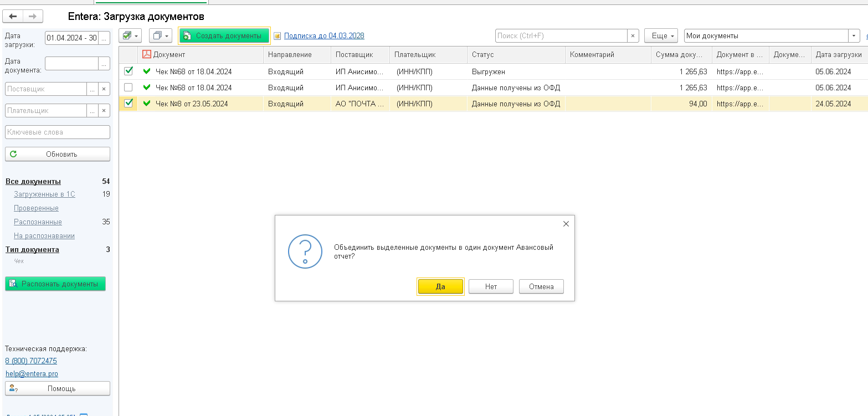Image resolution: width=868 pixels, height=416 pixels.
Task: Focus the Поиск (Ctrl+F) search field
Action: 561,36
